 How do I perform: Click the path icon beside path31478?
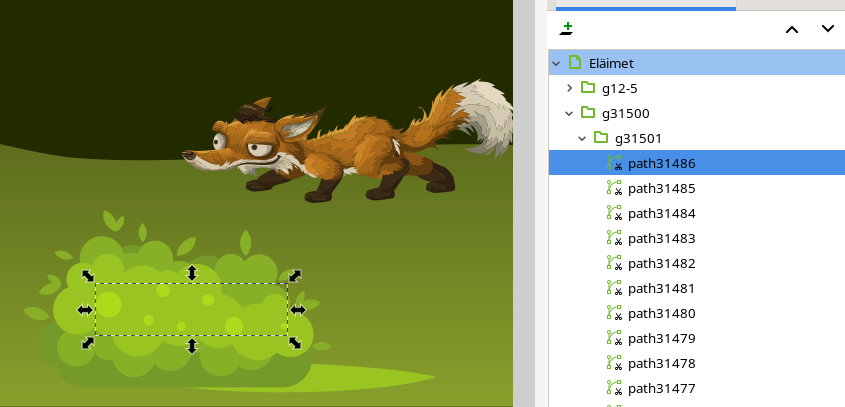tap(614, 363)
